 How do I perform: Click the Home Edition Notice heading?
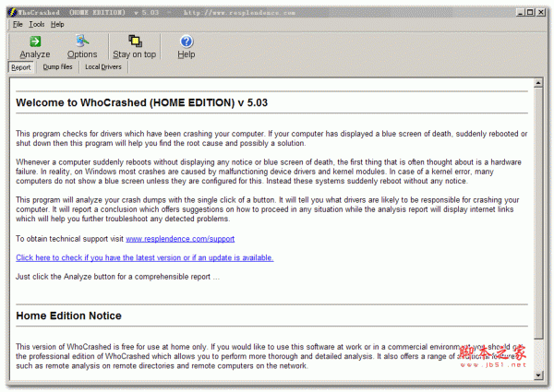pyautogui.click(x=68, y=315)
